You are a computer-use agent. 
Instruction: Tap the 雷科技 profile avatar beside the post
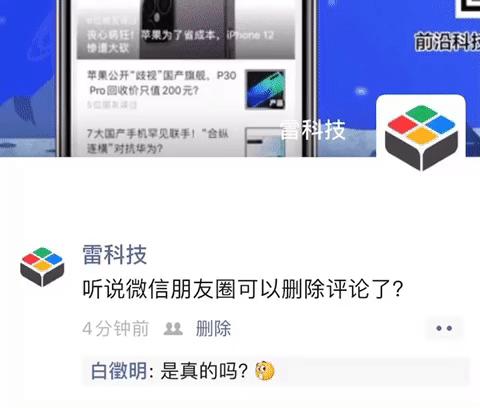click(42, 267)
